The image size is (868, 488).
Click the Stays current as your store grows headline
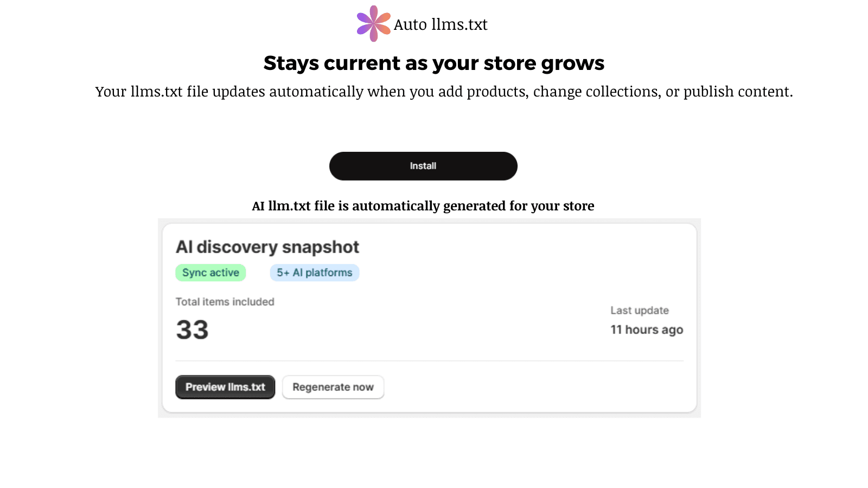click(434, 63)
